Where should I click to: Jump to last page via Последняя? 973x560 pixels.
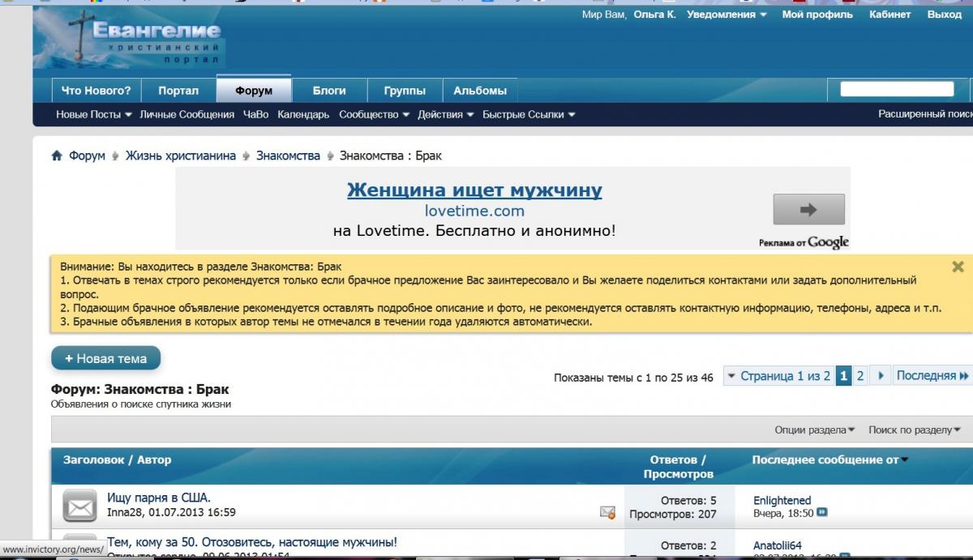pos(932,375)
